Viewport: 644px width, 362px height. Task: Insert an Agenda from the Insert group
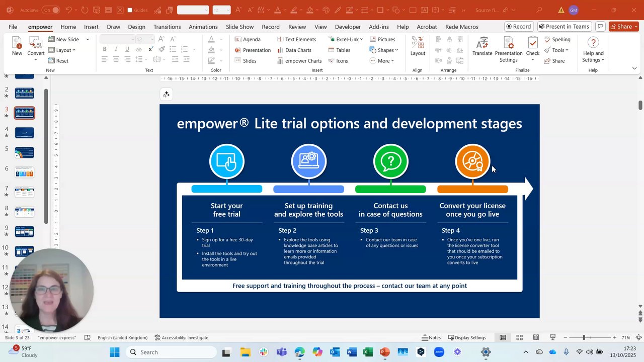point(248,39)
